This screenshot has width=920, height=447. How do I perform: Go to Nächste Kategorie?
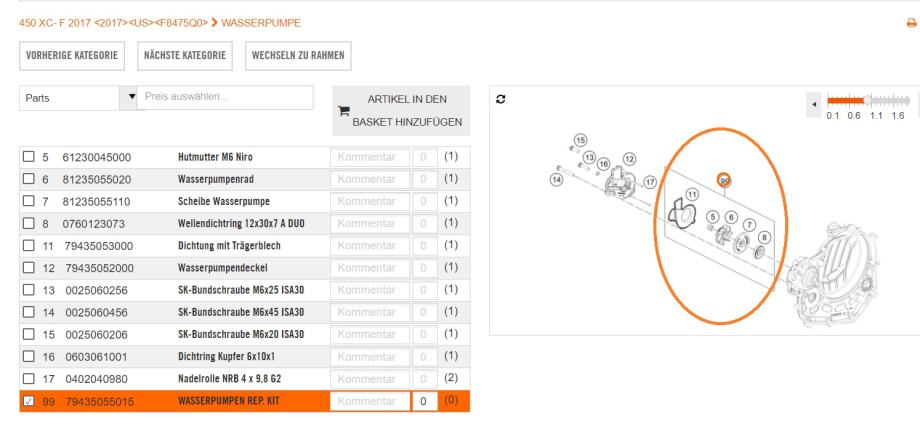(x=184, y=56)
